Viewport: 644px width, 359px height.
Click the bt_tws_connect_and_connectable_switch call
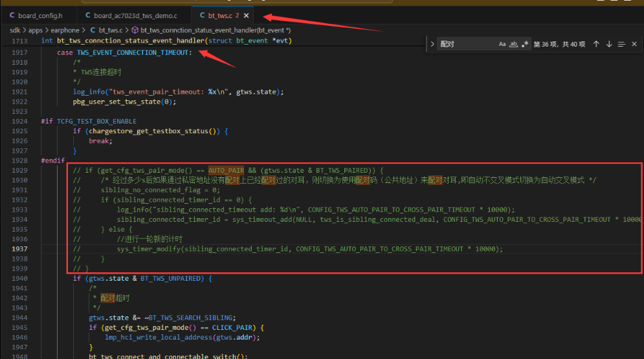[168, 356]
